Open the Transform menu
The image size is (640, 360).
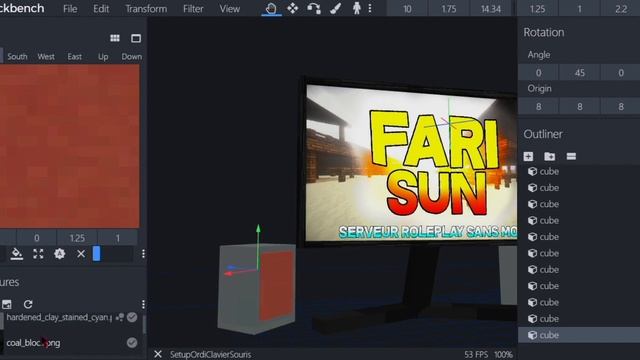[146, 9]
